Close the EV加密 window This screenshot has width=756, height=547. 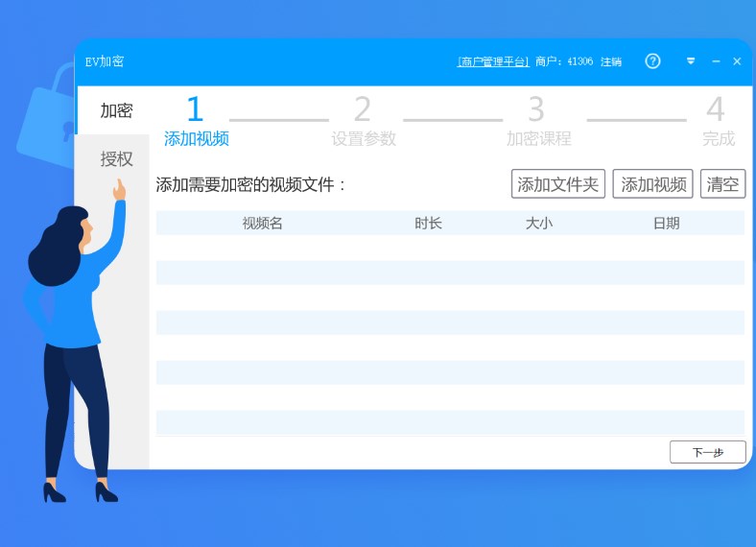(x=737, y=61)
